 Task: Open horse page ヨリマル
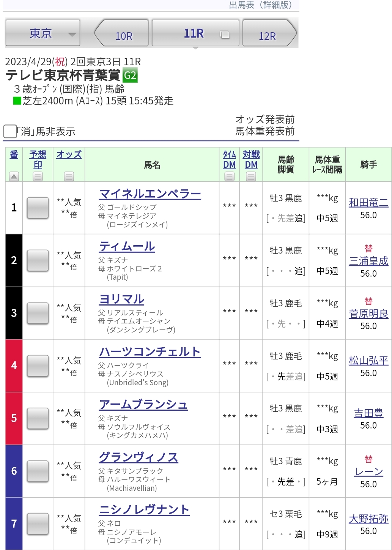point(121,299)
